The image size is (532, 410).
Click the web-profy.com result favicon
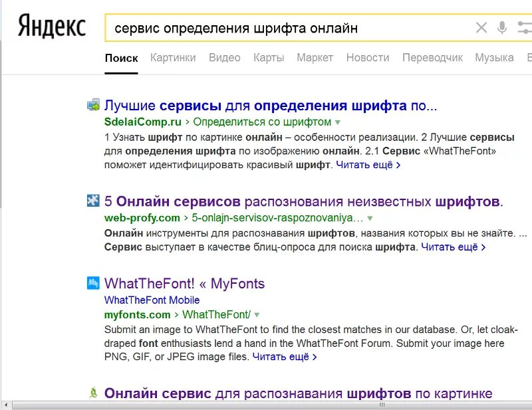click(x=93, y=201)
